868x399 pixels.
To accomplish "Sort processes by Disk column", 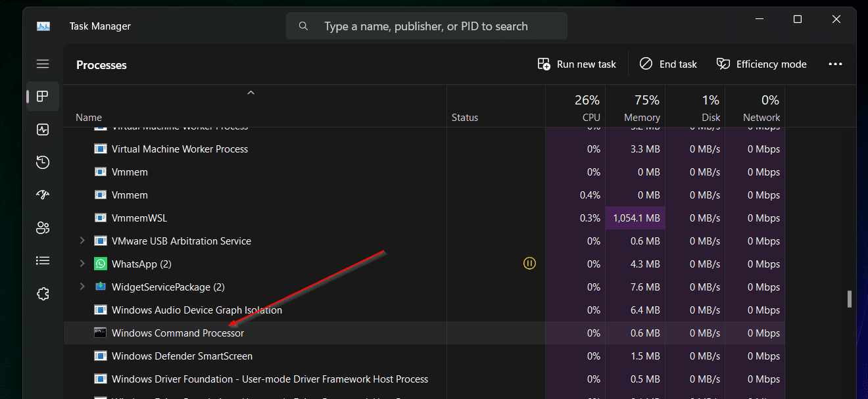I will point(695,106).
